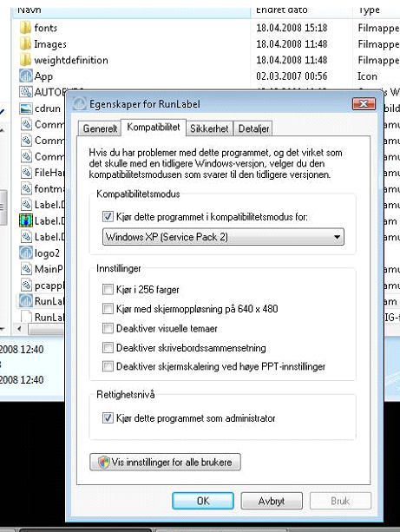Select the FileHa... settings file icon
Screen dimensions: 400x532
click(26, 173)
